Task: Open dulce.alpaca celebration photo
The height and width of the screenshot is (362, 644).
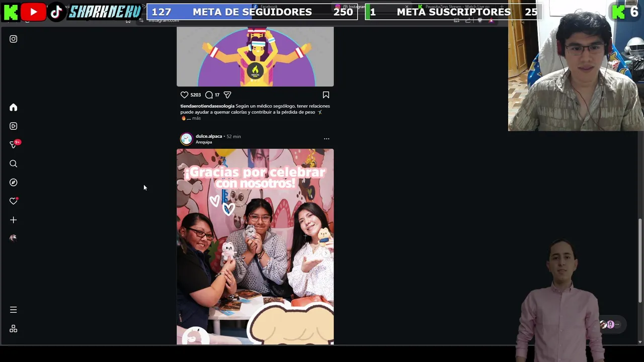Action: 255,246
